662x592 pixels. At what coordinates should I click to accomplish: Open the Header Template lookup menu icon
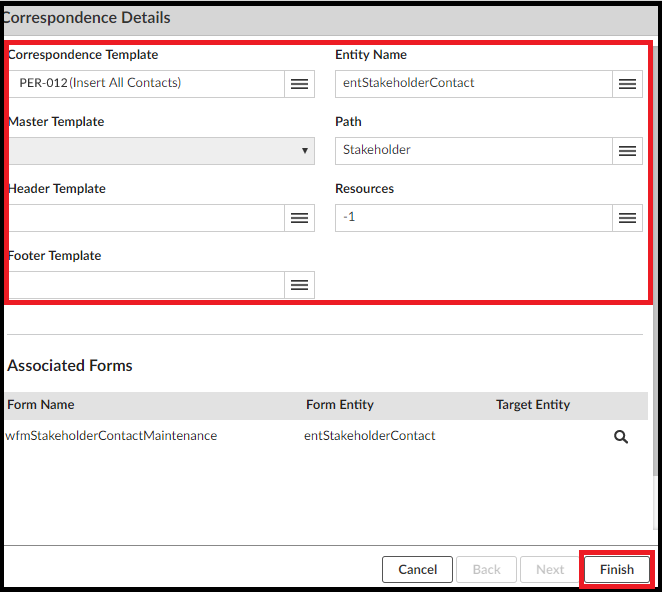[x=299, y=218]
